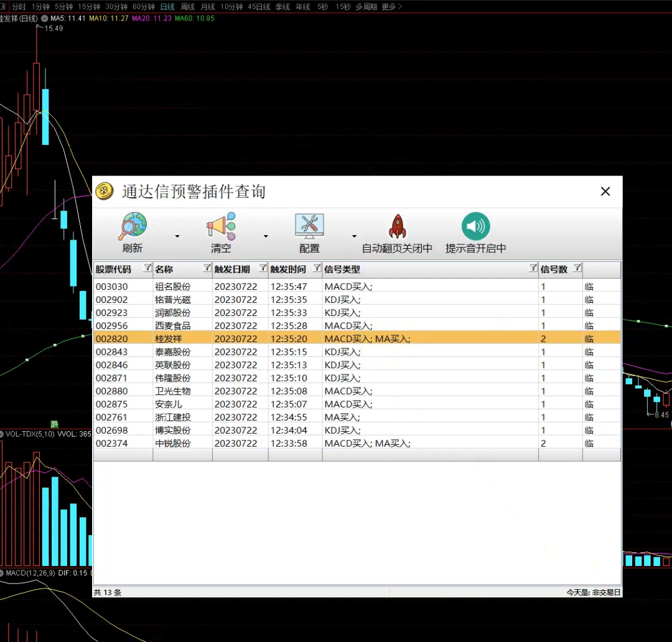Click the 今天是: 非交易日 status text
The image size is (672, 642).
coord(594,592)
